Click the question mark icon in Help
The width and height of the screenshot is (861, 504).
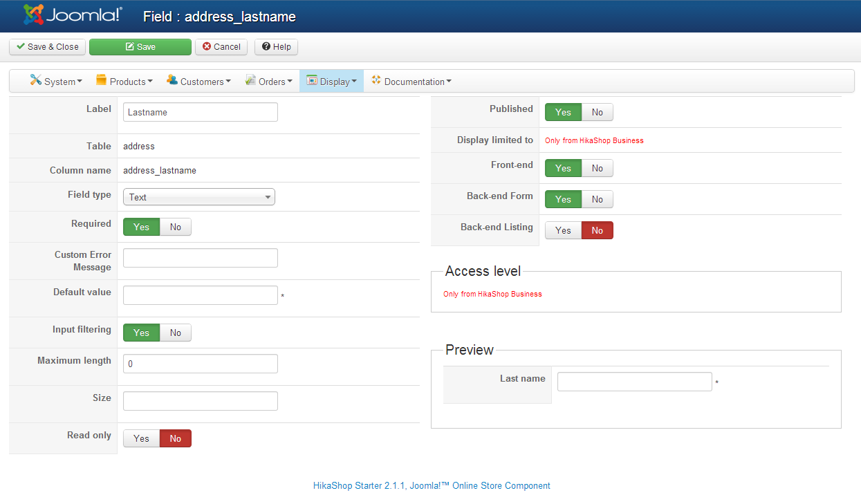pos(266,47)
